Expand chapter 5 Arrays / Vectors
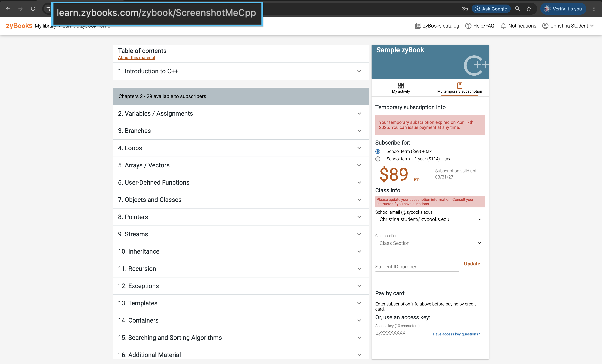 [241, 165]
